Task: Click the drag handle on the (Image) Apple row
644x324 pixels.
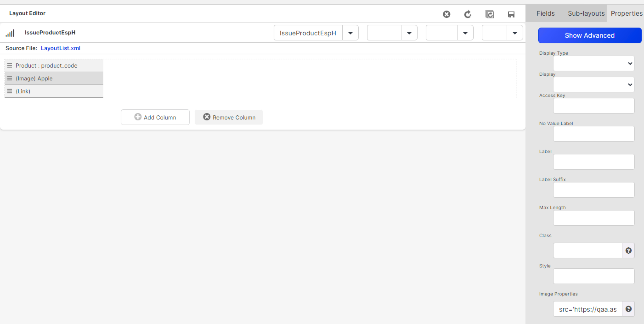Action: 10,78
